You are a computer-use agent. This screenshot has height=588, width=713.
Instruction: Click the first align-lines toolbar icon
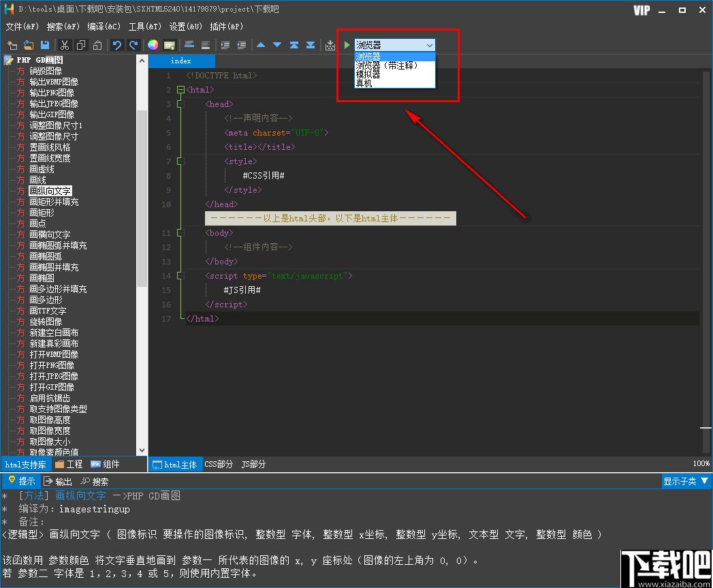pos(189,44)
